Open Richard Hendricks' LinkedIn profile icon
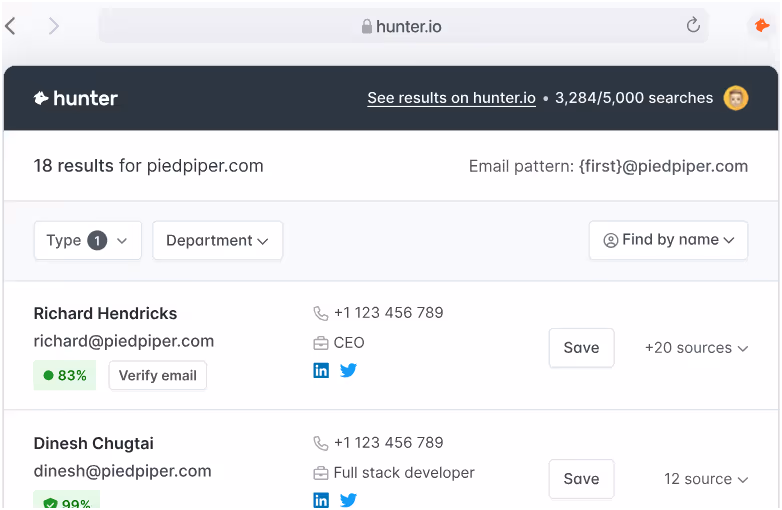This screenshot has width=782, height=510. (x=321, y=370)
